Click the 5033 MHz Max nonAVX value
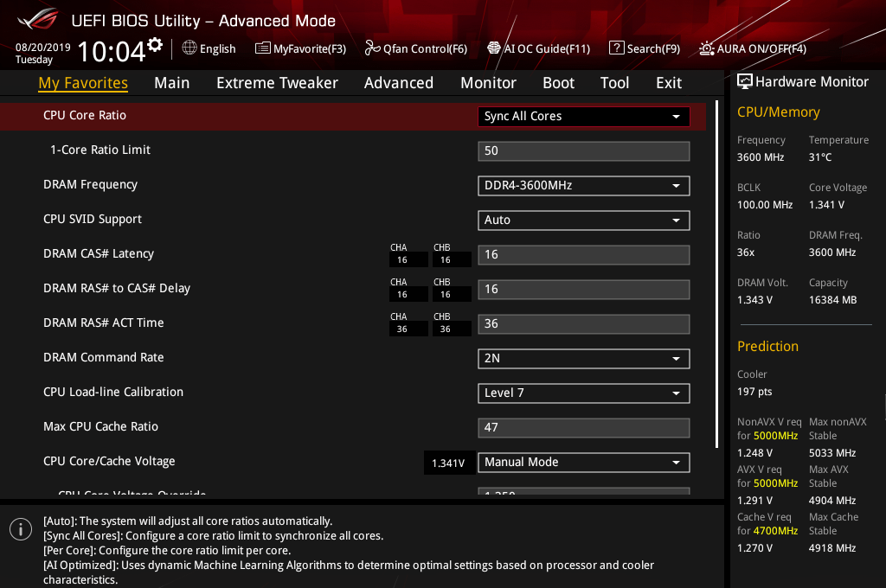 click(832, 453)
